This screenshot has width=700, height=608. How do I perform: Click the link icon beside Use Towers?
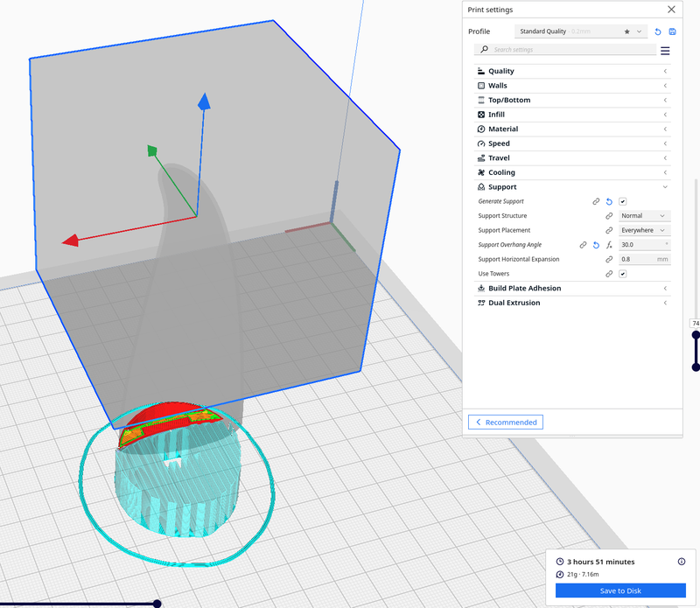[609, 274]
